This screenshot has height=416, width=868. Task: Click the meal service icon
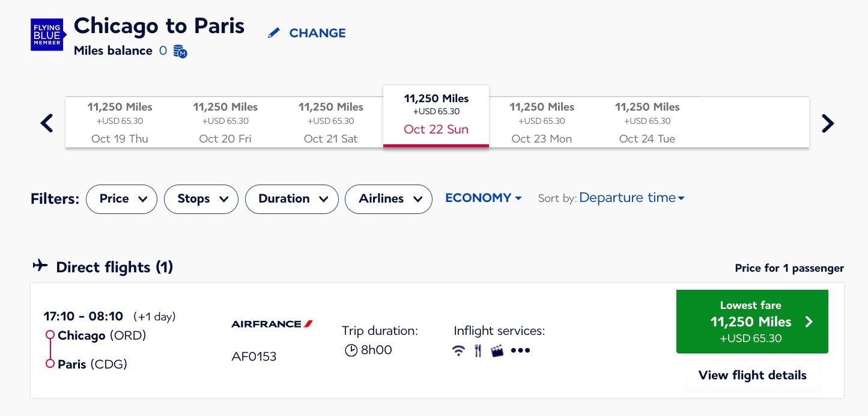478,350
